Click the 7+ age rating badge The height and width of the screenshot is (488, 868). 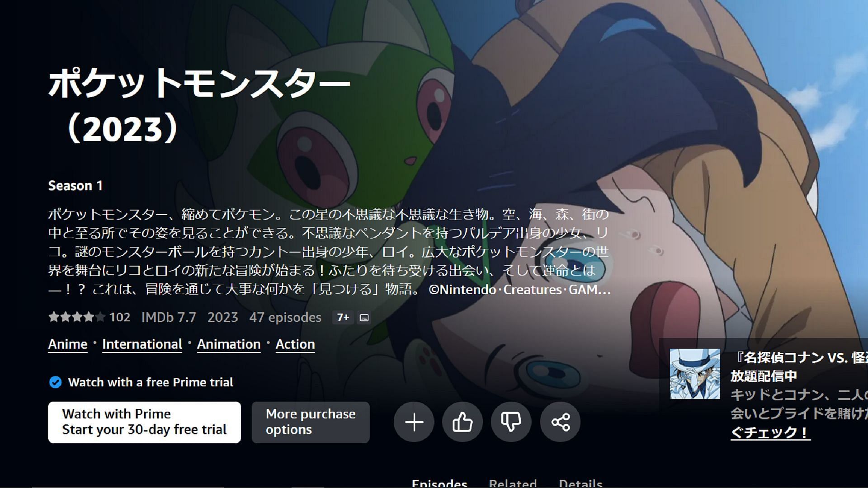(x=343, y=318)
